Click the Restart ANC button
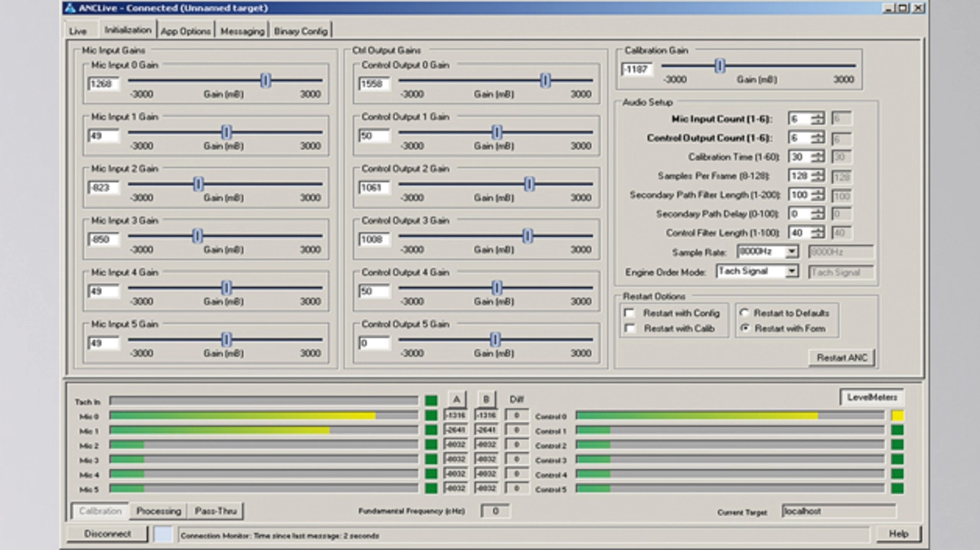The image size is (980, 550). point(841,357)
